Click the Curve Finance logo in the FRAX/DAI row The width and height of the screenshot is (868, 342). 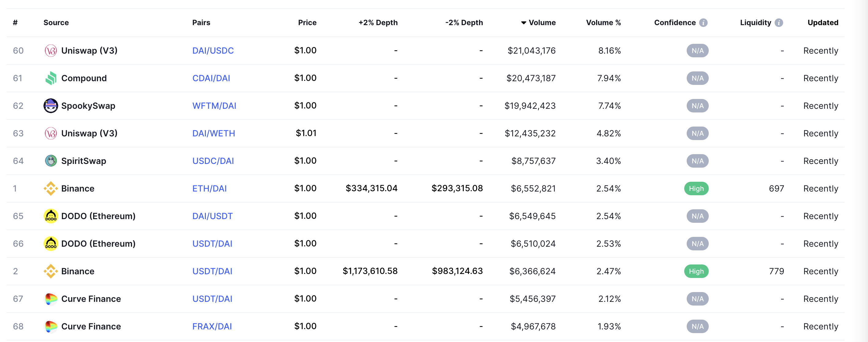pos(51,326)
